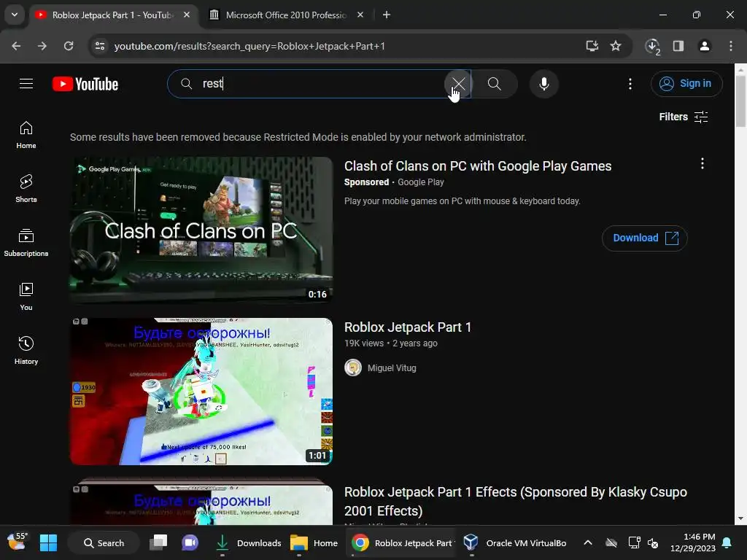This screenshot has height=560, width=747.
Task: Start voice search with the microphone
Action: 543,84
